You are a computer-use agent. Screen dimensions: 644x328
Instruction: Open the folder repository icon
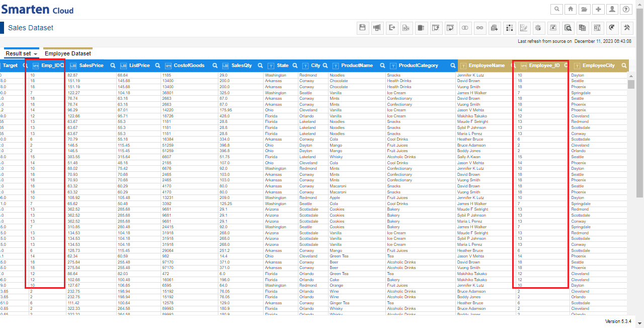584,9
